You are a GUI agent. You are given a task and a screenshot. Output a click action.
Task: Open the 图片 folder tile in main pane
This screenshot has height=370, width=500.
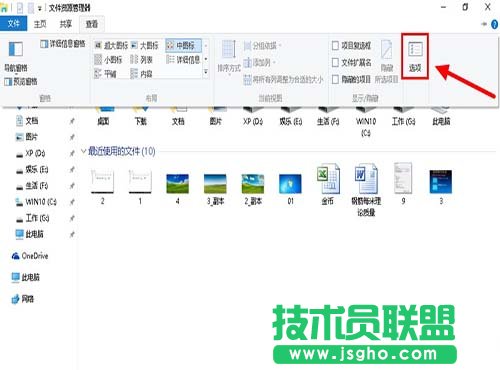pos(216,116)
